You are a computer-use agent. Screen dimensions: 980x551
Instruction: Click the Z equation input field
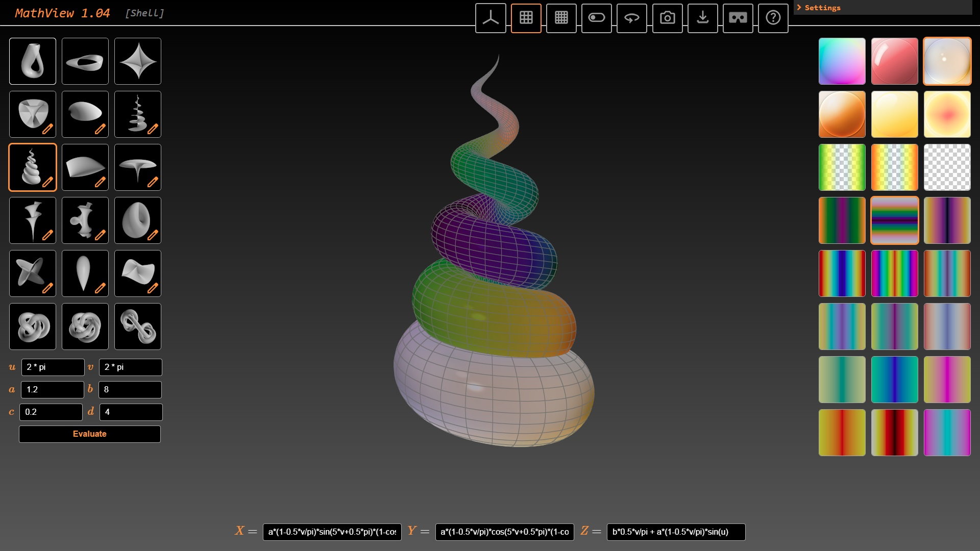coord(675,532)
